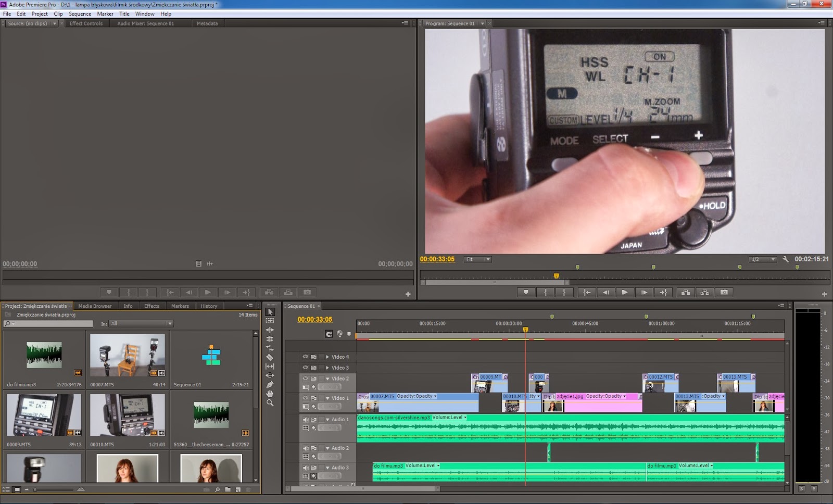This screenshot has width=833, height=504.
Task: Step forward one frame in Program monitor
Action: pos(644,292)
